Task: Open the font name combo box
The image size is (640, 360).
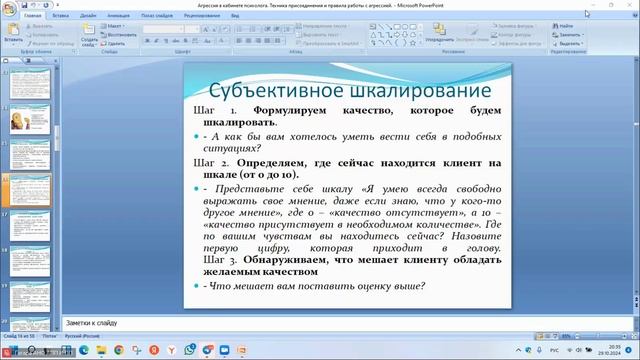Action: [x=163, y=29]
